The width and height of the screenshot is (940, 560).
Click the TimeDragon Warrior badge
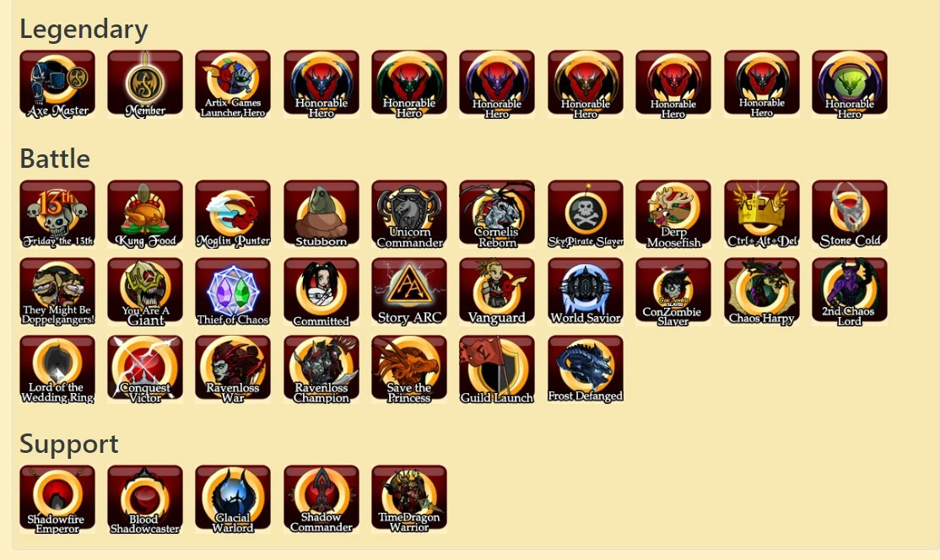click(409, 499)
